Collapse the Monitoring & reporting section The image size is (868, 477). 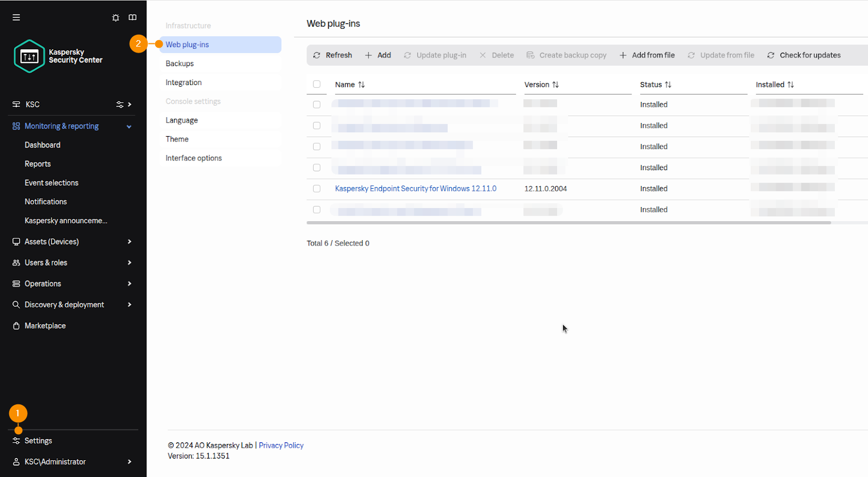click(x=129, y=126)
